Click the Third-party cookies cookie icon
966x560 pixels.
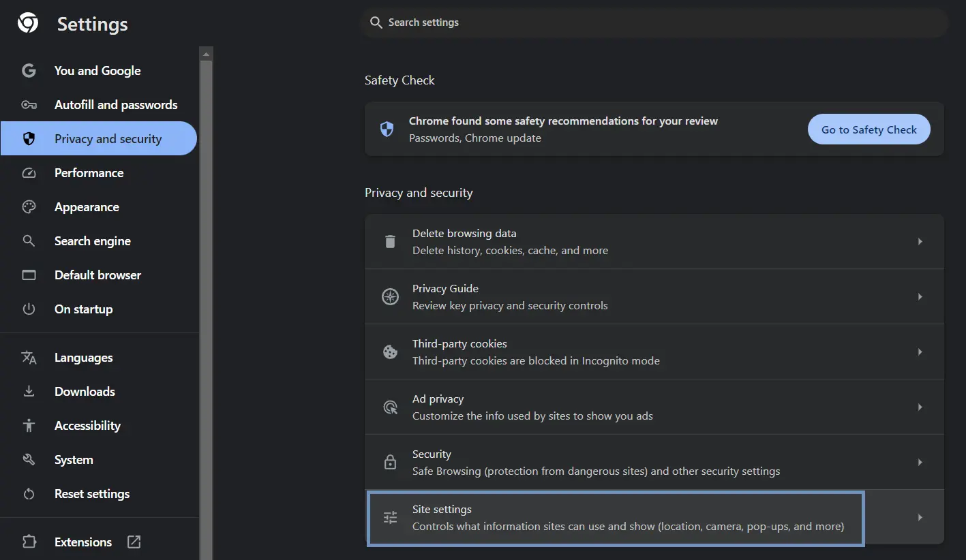pyautogui.click(x=390, y=352)
